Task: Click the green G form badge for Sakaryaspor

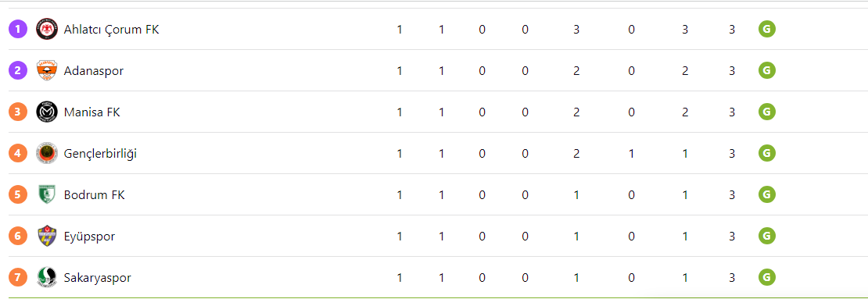Action: tap(766, 277)
